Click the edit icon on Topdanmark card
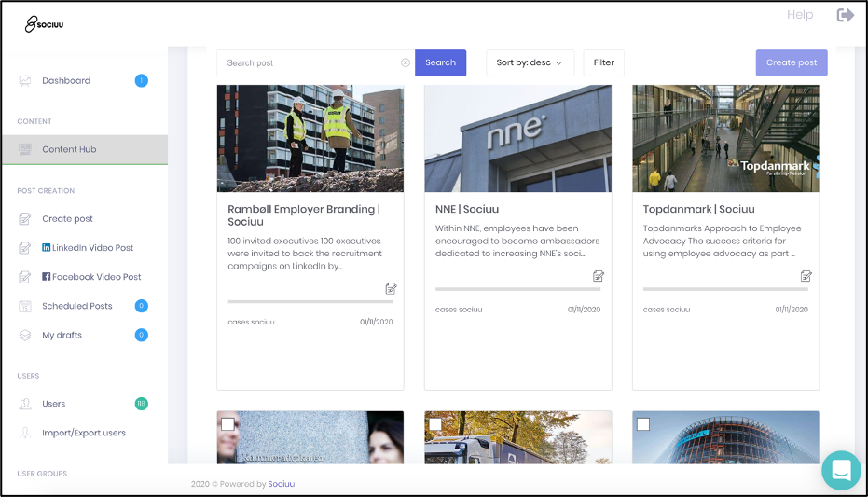The image size is (868, 497). pyautogui.click(x=806, y=276)
